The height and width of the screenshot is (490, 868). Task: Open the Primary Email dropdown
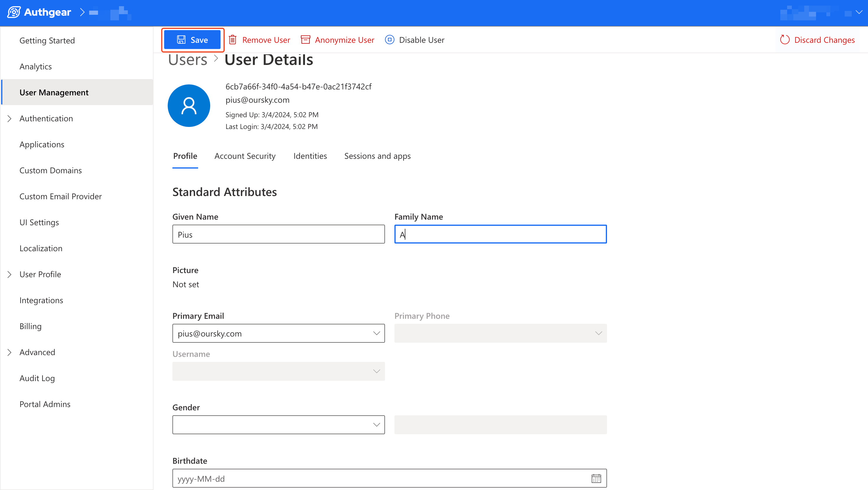[x=376, y=333]
